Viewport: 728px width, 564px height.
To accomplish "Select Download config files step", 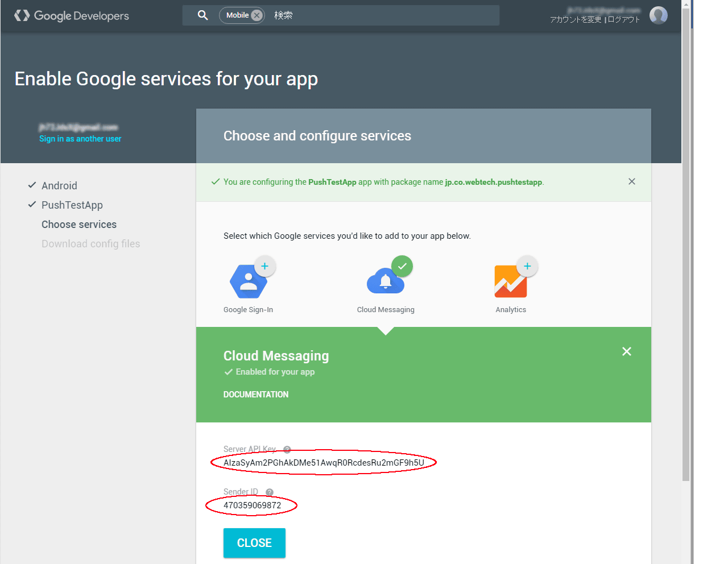I will tap(91, 244).
